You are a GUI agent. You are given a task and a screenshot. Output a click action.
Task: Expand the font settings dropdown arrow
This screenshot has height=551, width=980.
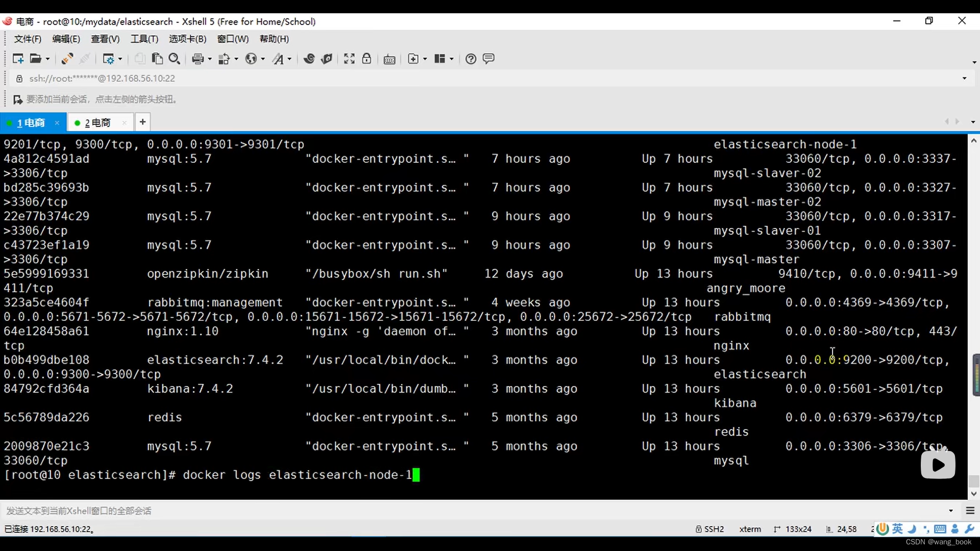click(289, 59)
